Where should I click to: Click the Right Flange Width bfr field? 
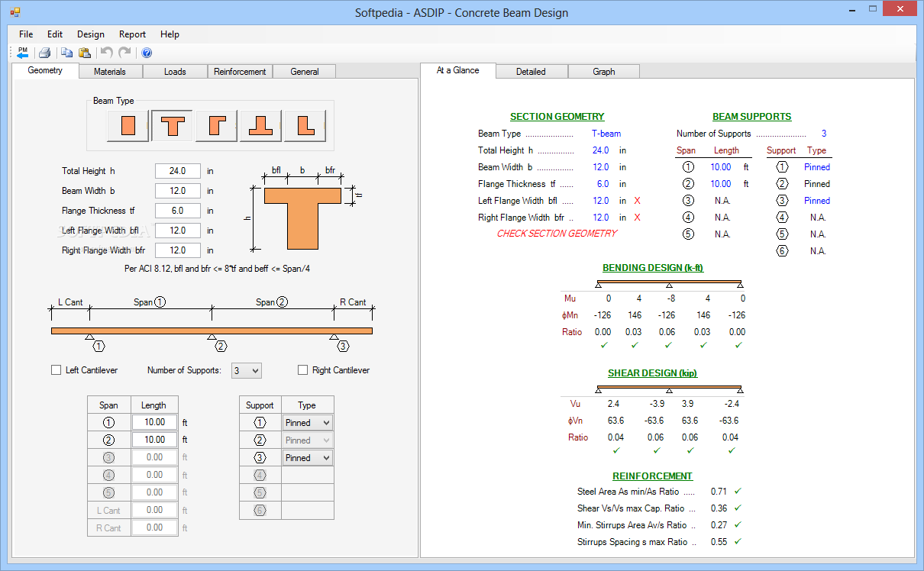coord(178,250)
